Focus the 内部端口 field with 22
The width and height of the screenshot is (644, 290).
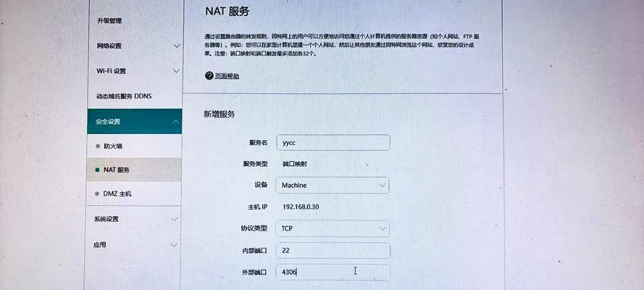click(x=333, y=250)
